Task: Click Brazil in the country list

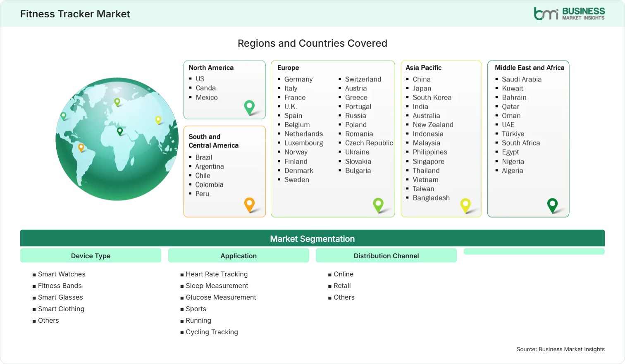Action: (204, 157)
